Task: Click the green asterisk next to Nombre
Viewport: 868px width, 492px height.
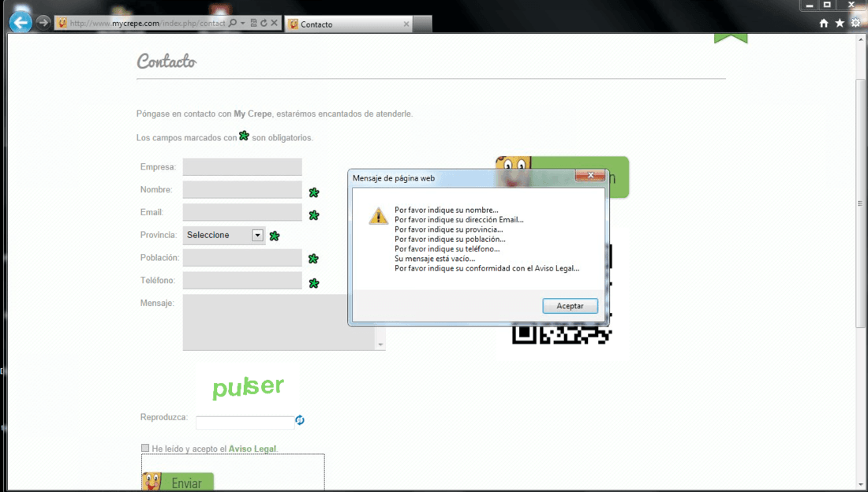Action: pyautogui.click(x=314, y=192)
